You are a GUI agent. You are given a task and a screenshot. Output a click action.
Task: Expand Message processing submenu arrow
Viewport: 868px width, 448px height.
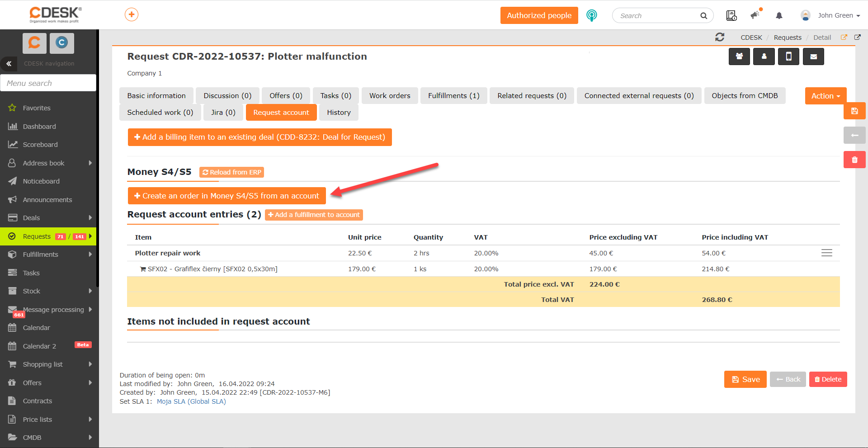pos(90,309)
